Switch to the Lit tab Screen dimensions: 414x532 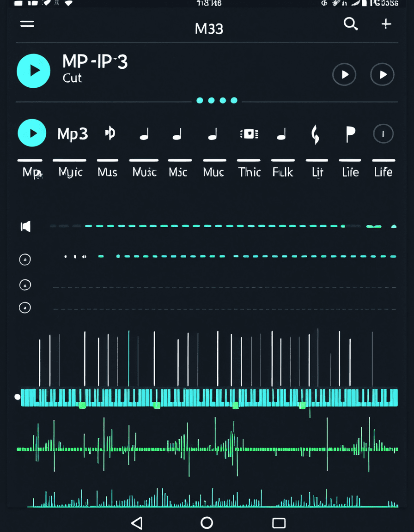pos(317,172)
